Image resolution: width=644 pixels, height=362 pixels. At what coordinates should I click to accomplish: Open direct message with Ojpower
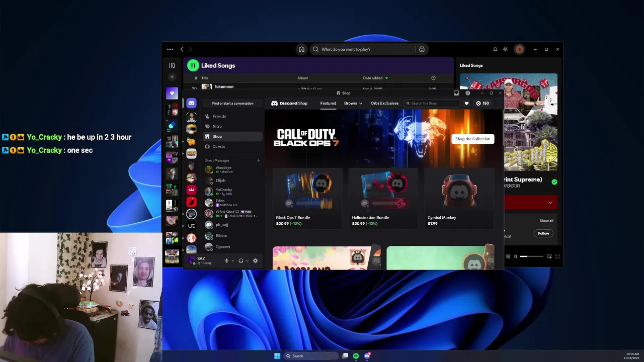pos(233,247)
